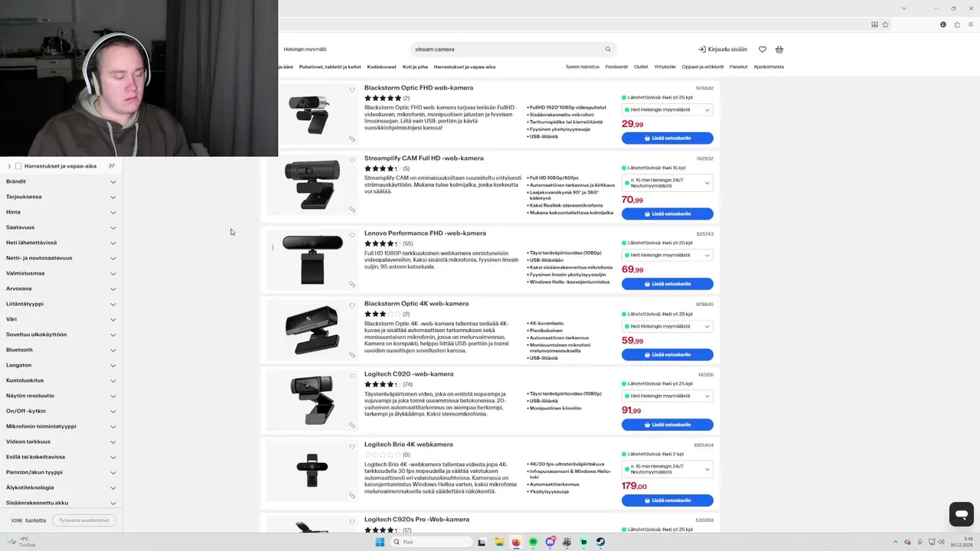Open the taskbar clock and date
Screen dimensions: 980x551
coord(961,542)
